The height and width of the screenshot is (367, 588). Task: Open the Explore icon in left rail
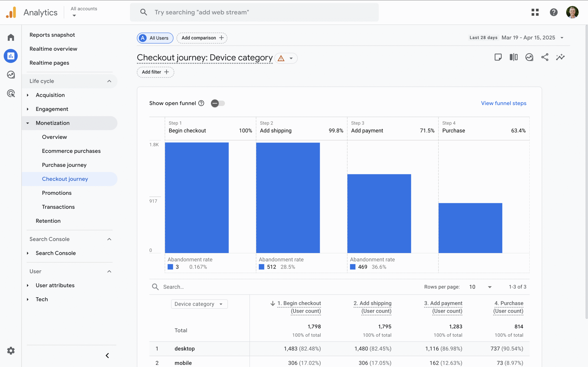tap(11, 75)
